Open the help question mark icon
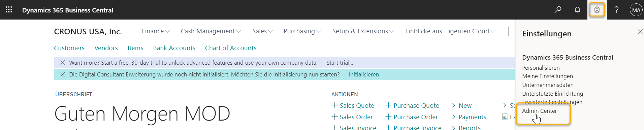The width and height of the screenshot is (644, 130). (616, 10)
